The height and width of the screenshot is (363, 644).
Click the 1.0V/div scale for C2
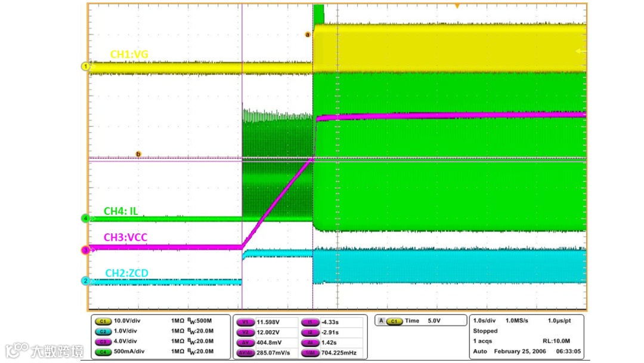126,331
